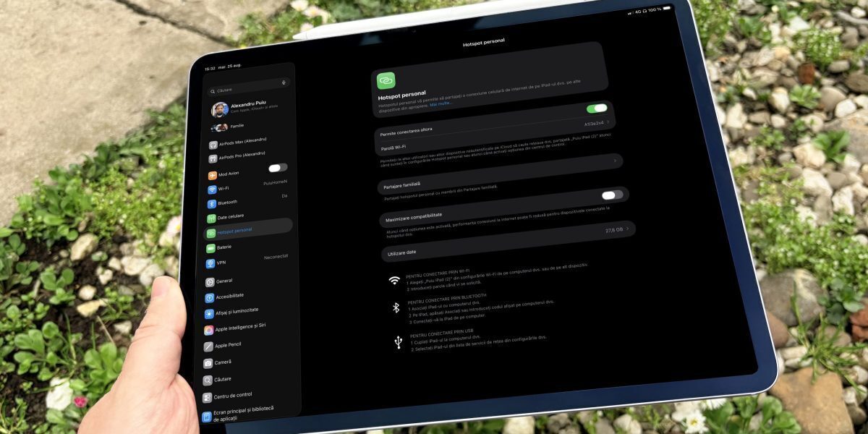Tap the Wi-Fi connection instructions icon

tap(394, 280)
